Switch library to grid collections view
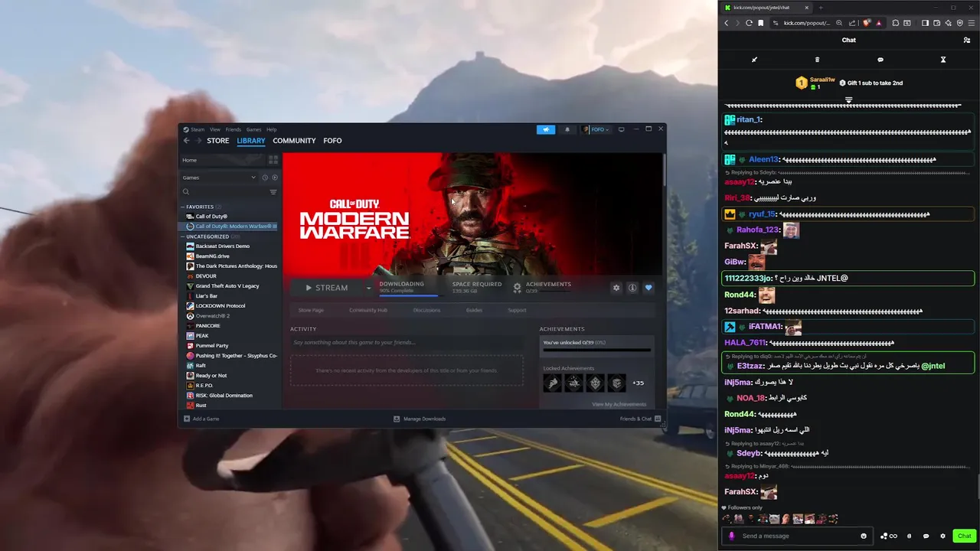980x551 pixels. tap(273, 160)
